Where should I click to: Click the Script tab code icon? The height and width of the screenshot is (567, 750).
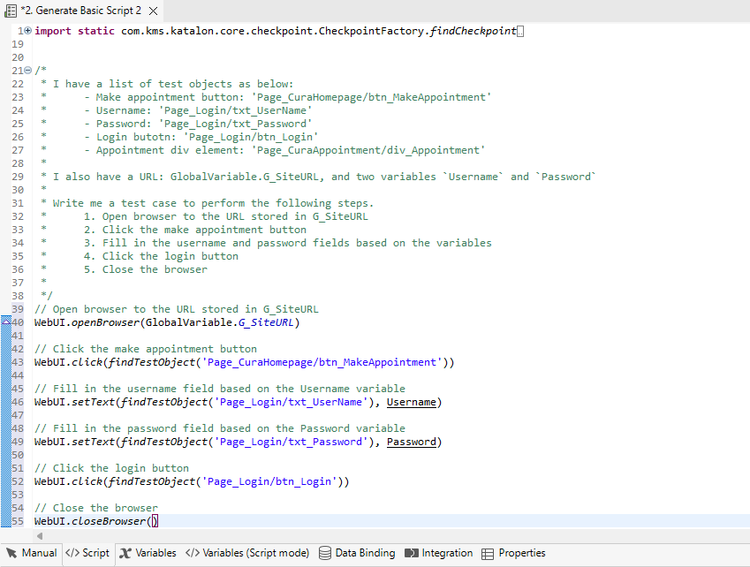72,553
